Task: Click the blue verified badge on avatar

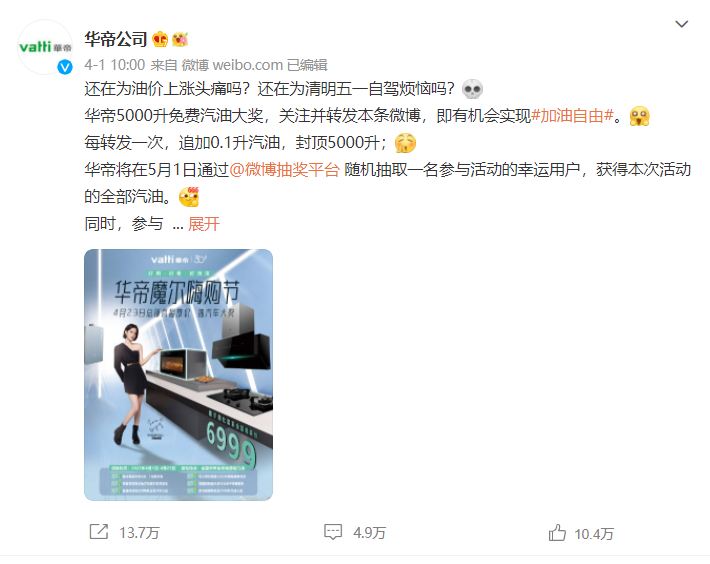Action: point(65,67)
